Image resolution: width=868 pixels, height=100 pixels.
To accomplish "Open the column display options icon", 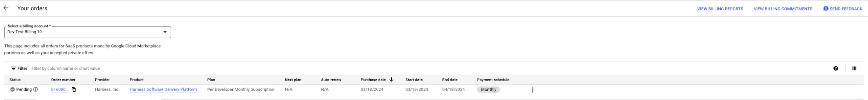I will 854,69.
